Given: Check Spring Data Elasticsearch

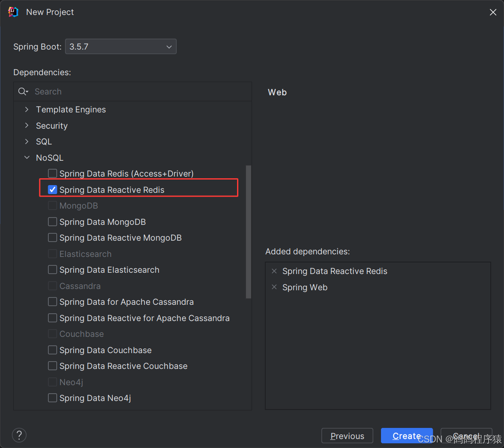Looking at the screenshot, I should coord(53,269).
